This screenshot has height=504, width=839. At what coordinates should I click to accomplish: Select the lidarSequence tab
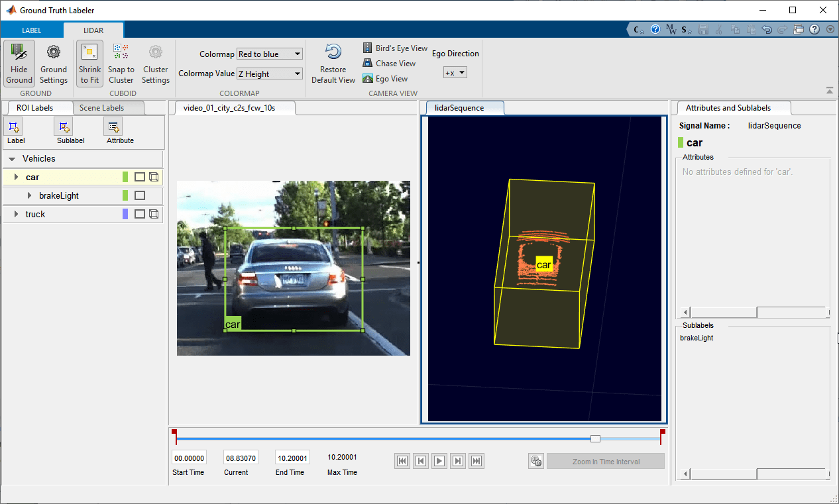[x=463, y=108]
